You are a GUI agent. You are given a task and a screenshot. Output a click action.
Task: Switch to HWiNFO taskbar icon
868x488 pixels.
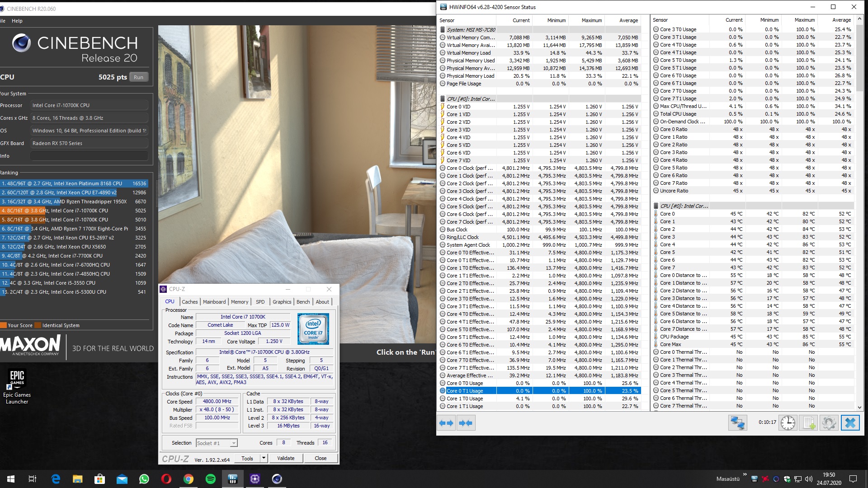click(233, 479)
